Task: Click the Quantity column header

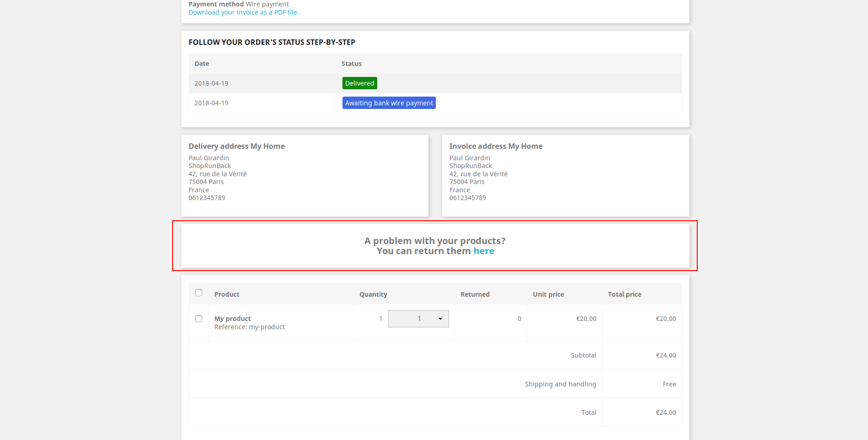Action: (x=373, y=294)
